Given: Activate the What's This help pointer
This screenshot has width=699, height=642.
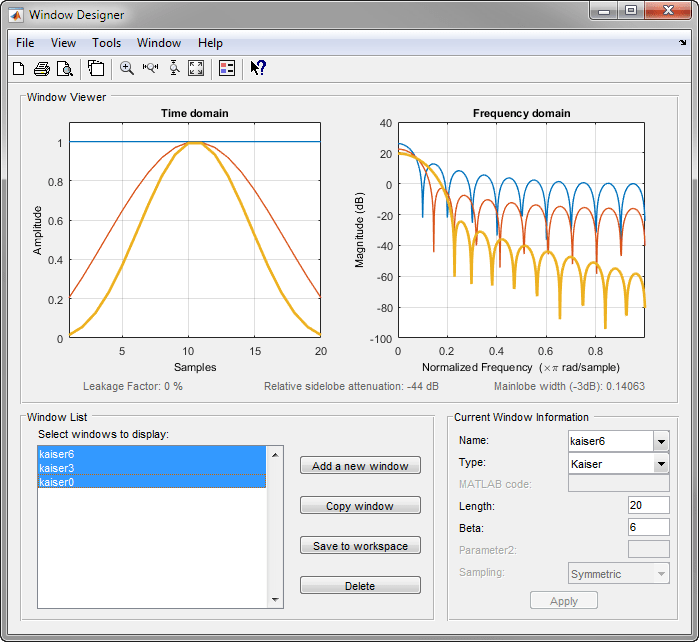Looking at the screenshot, I should 257,68.
